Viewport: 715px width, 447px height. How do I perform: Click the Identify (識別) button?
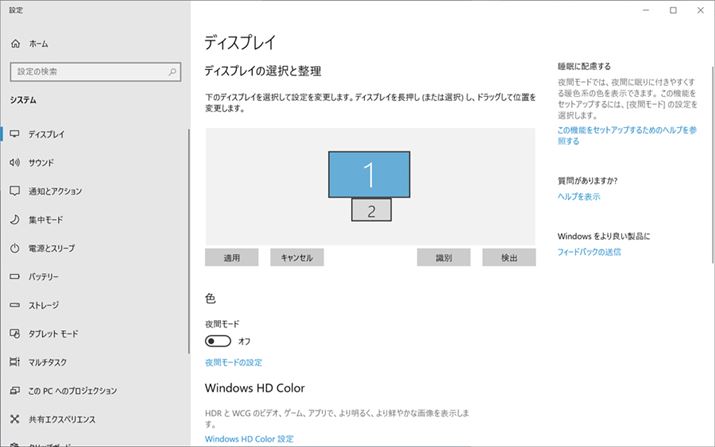tap(443, 258)
